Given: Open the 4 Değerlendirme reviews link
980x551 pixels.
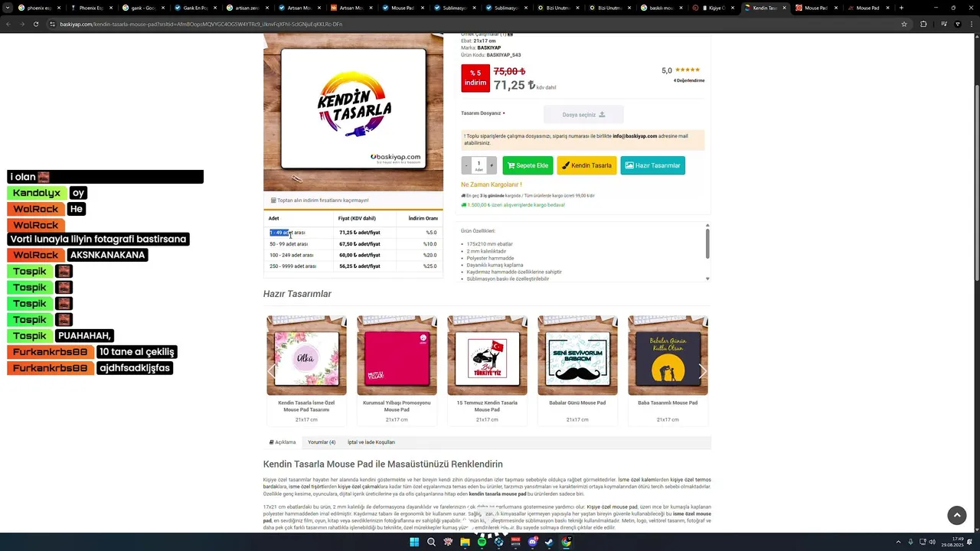Looking at the screenshot, I should pos(689,80).
